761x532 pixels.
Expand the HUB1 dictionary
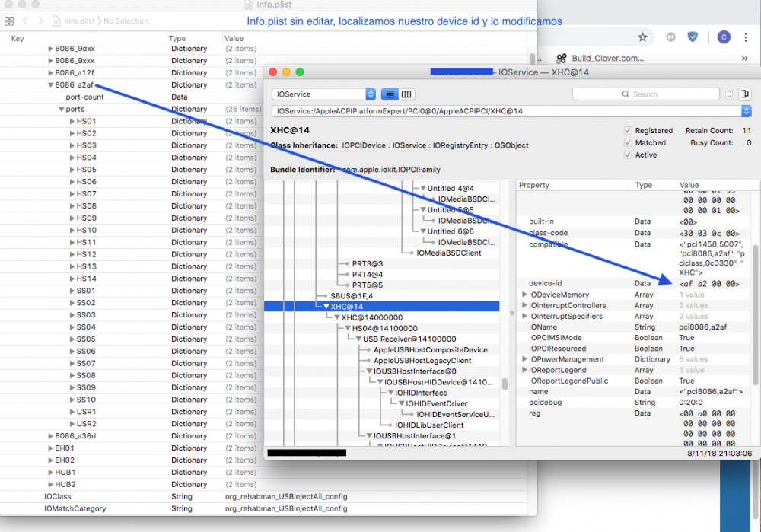tap(50, 473)
